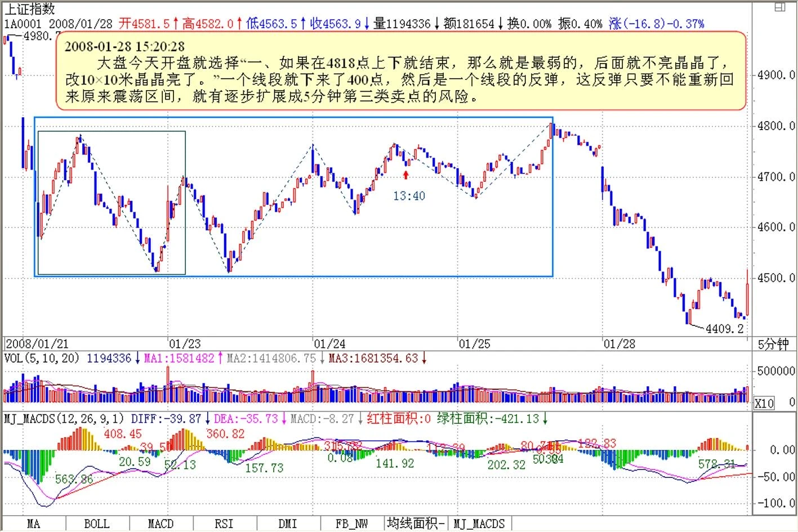Switch to the MA indicator tab
Image resolution: width=798 pixels, height=532 pixels.
click(x=34, y=524)
